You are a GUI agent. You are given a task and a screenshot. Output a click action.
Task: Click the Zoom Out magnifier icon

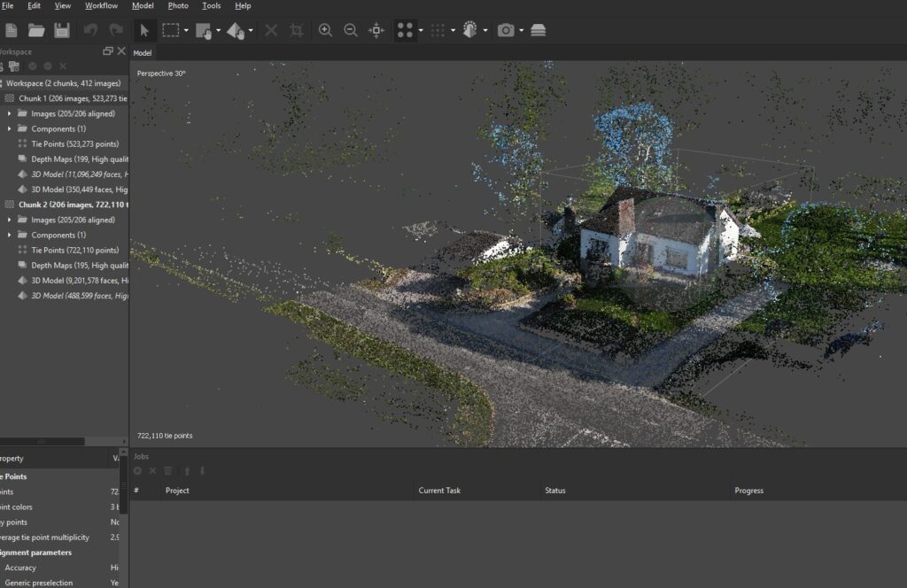click(x=351, y=30)
